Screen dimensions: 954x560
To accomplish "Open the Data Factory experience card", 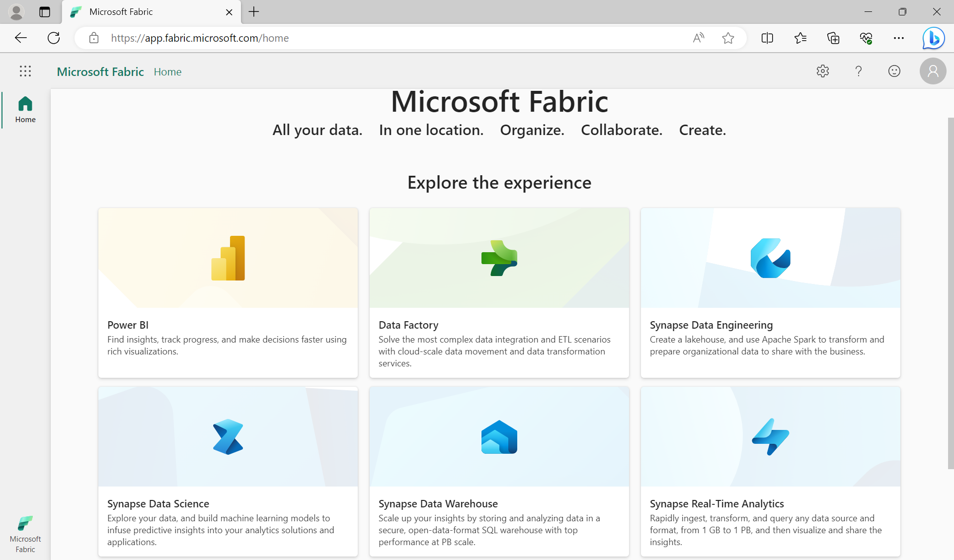I will point(499,292).
